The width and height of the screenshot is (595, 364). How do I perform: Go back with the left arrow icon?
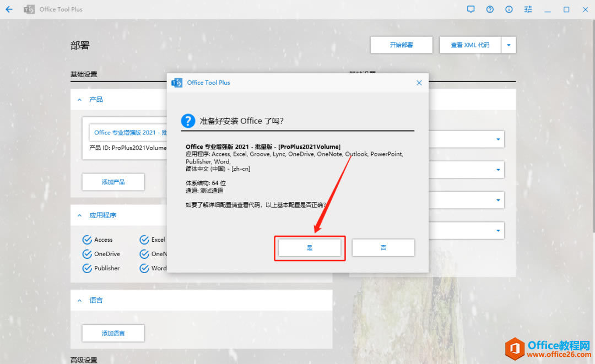pos(9,9)
